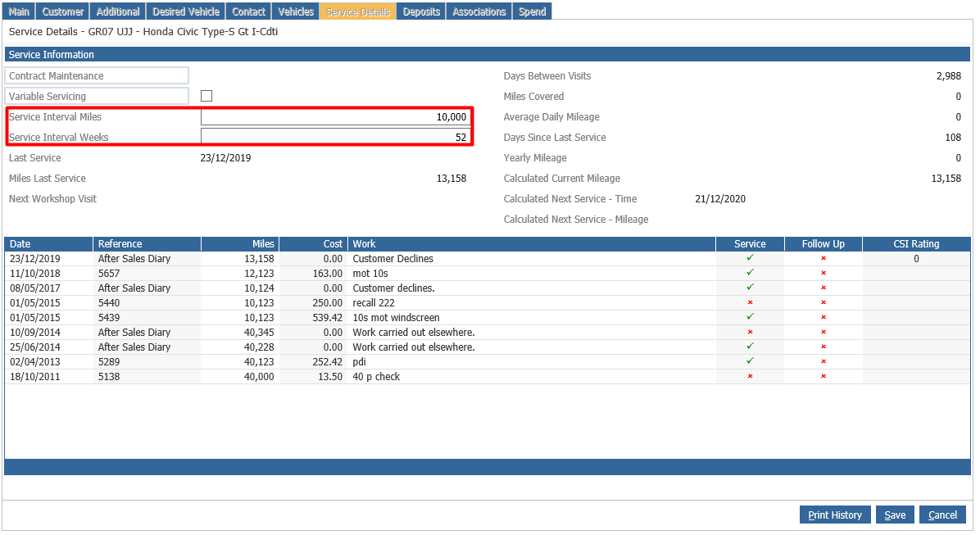
Task: Click the Service Interval Miles input field
Action: tap(336, 116)
